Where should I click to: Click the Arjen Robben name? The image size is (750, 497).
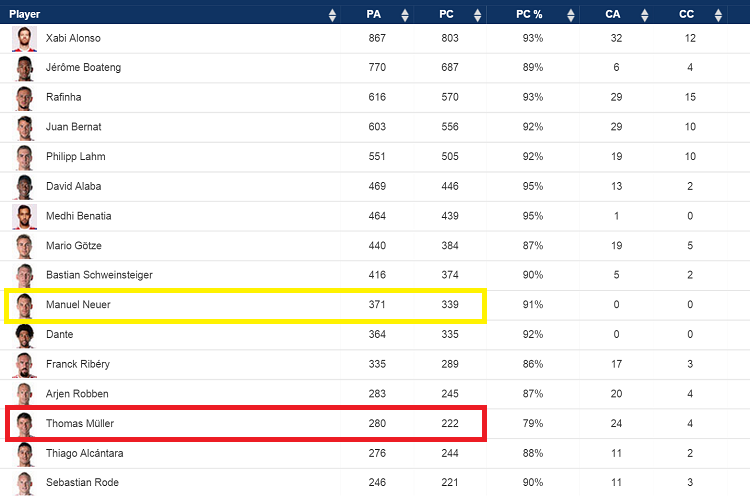pyautogui.click(x=77, y=394)
